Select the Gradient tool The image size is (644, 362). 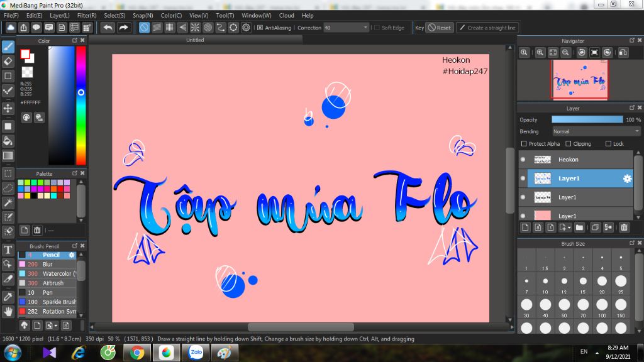point(8,156)
